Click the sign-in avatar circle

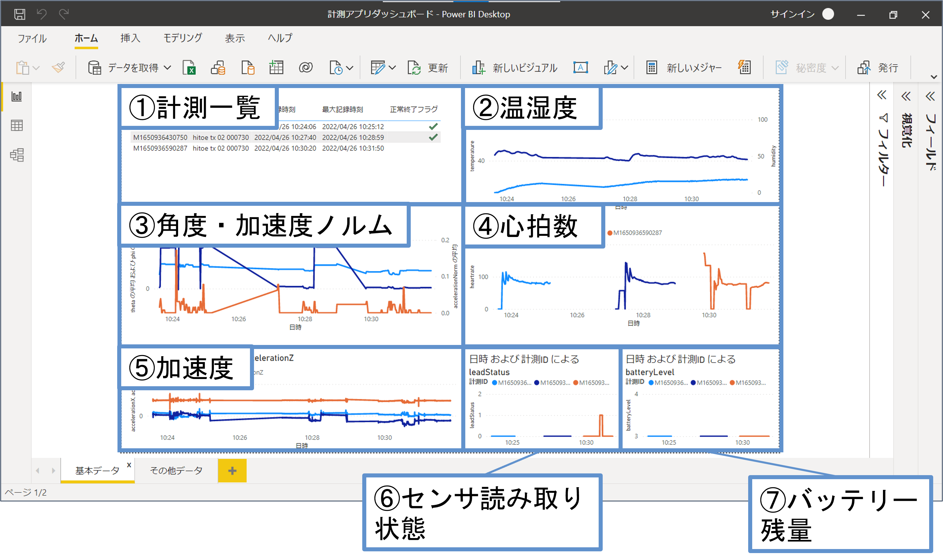tap(828, 14)
